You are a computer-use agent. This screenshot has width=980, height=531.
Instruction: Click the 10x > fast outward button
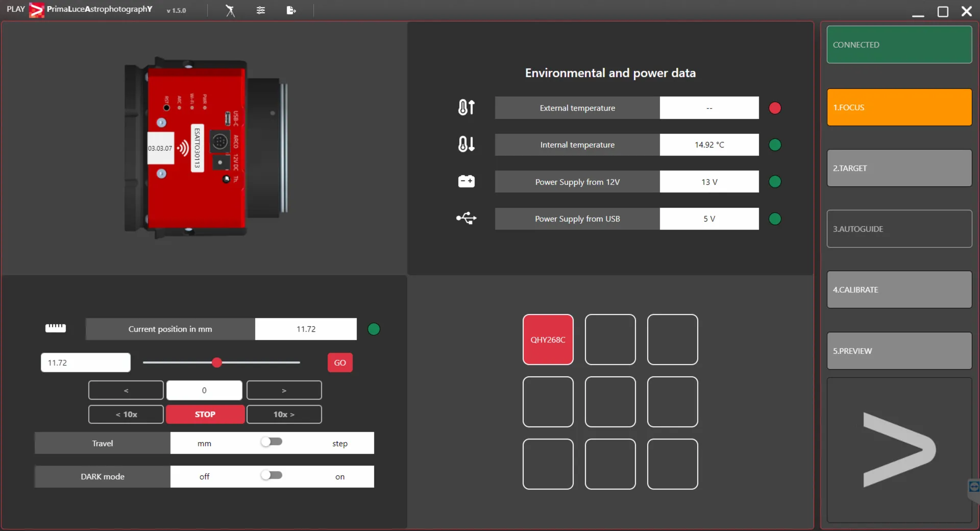pyautogui.click(x=284, y=414)
